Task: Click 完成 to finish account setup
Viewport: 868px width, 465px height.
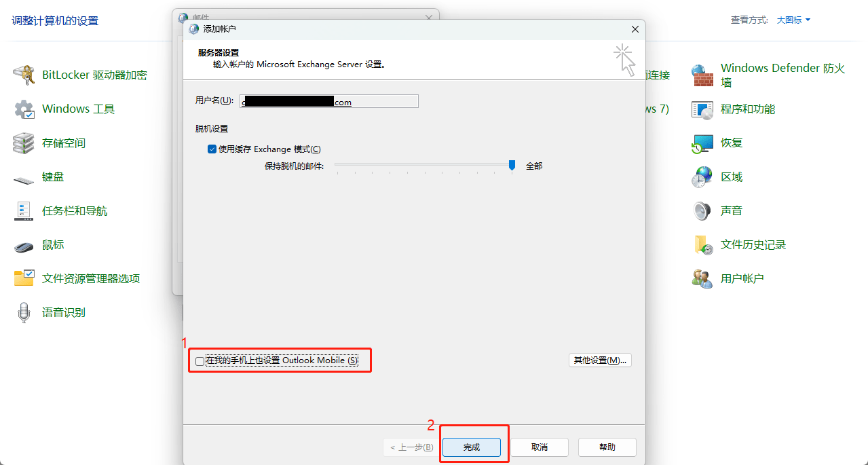Action: [471, 447]
